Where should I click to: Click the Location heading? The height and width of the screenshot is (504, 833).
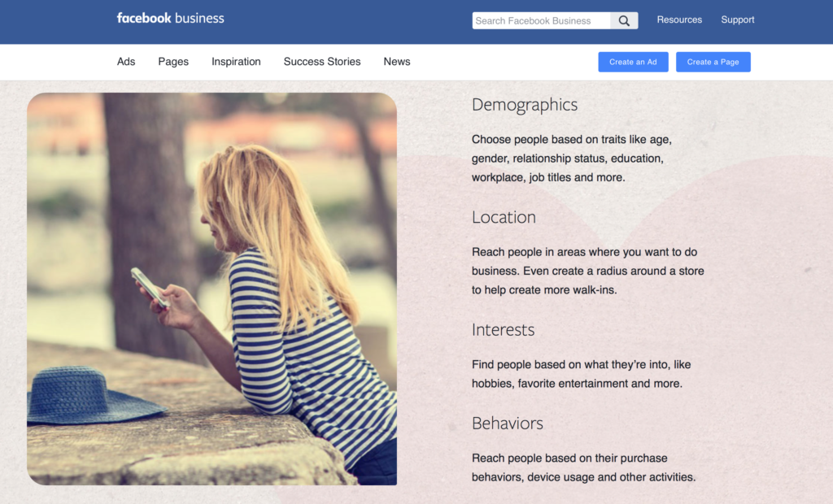coord(504,217)
